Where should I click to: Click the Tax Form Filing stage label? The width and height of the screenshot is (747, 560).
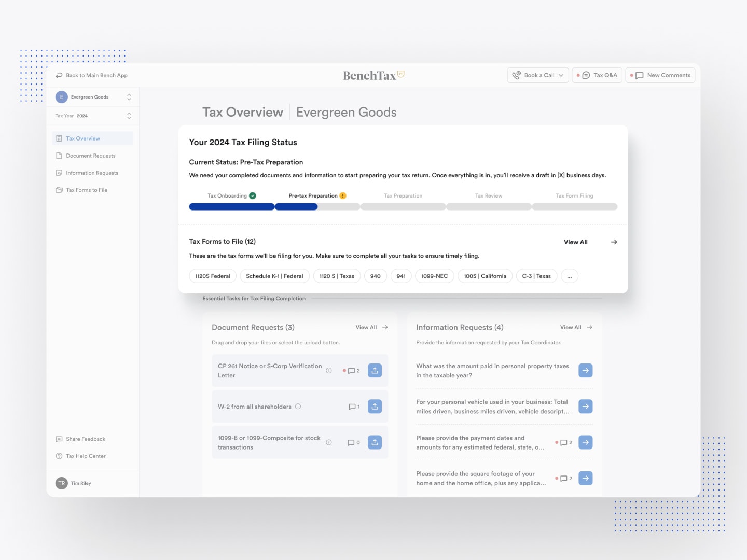click(574, 196)
